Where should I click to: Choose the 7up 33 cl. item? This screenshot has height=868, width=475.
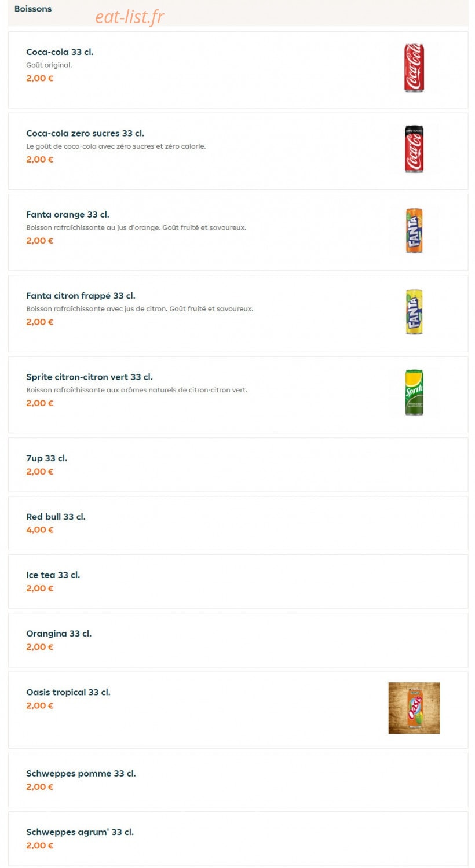(x=238, y=465)
